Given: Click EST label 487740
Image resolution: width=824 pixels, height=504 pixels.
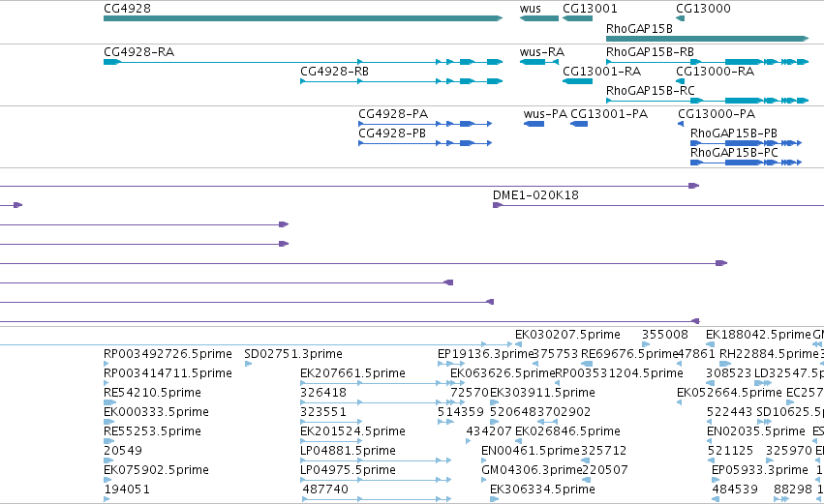Looking at the screenshot, I should pyautogui.click(x=325, y=490).
